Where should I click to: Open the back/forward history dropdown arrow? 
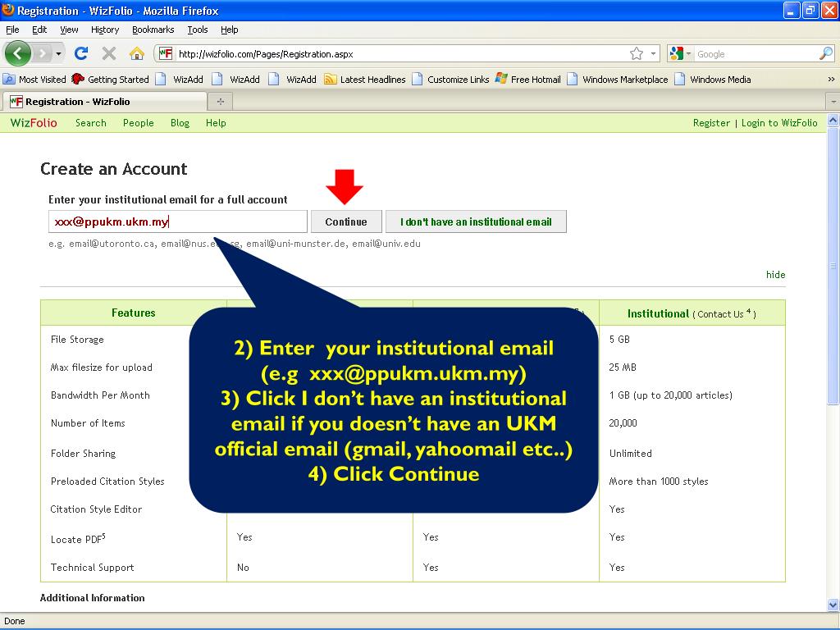(x=58, y=53)
